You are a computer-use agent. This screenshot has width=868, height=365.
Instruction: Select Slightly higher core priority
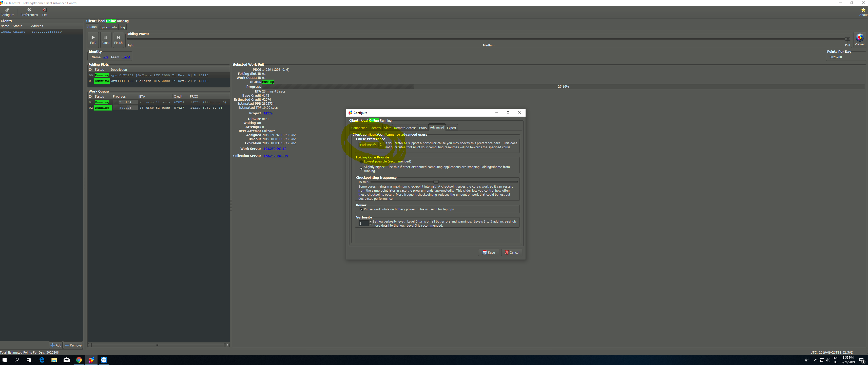(361, 169)
